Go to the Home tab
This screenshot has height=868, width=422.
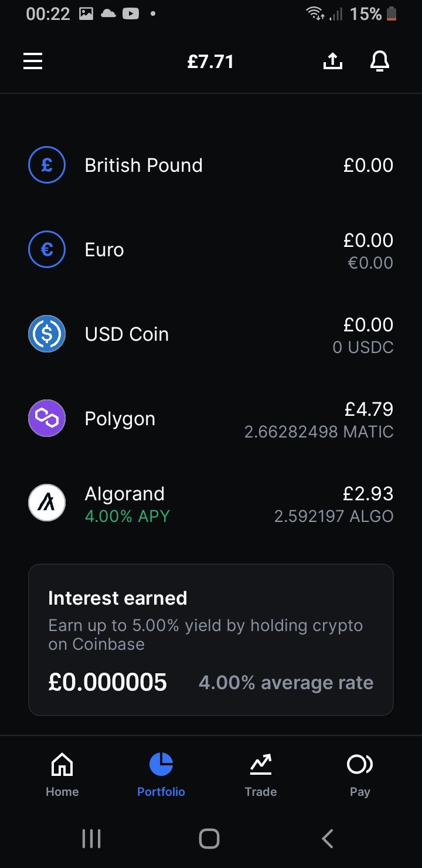[62, 774]
